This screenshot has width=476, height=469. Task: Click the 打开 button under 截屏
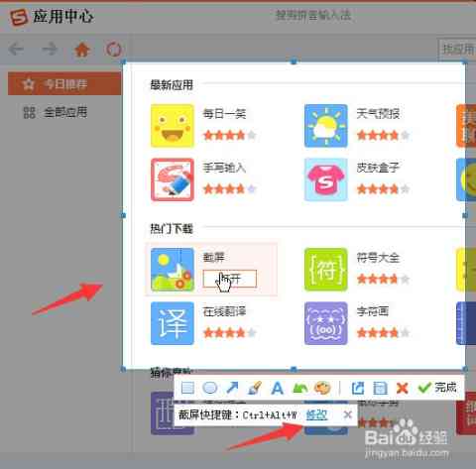pyautogui.click(x=230, y=279)
